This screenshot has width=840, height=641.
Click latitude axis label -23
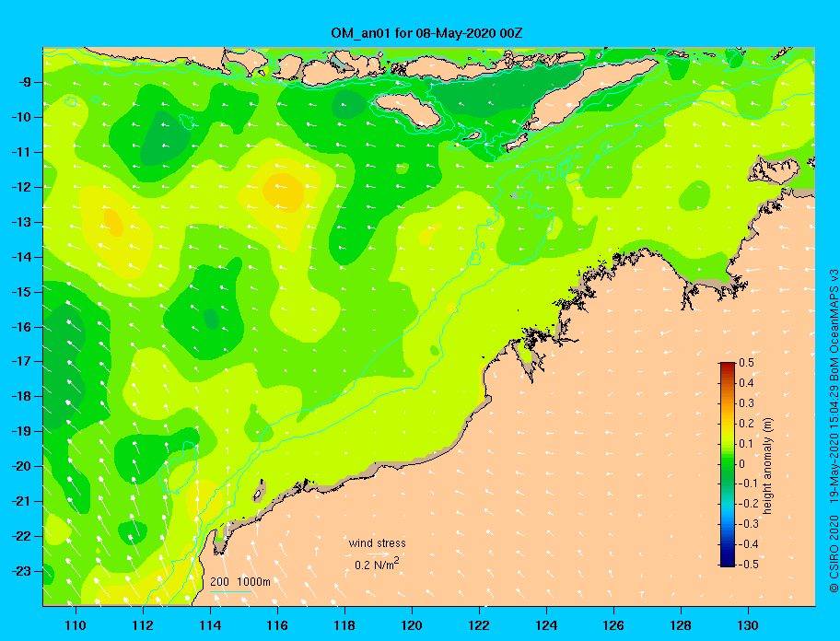pyautogui.click(x=21, y=571)
